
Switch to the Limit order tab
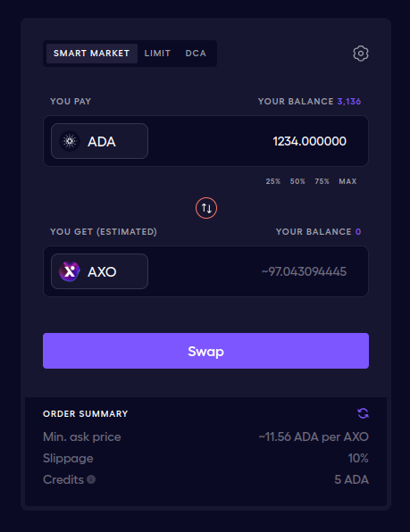click(157, 54)
